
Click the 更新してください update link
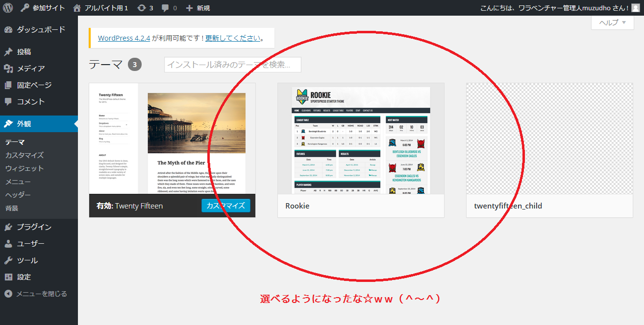click(x=233, y=38)
